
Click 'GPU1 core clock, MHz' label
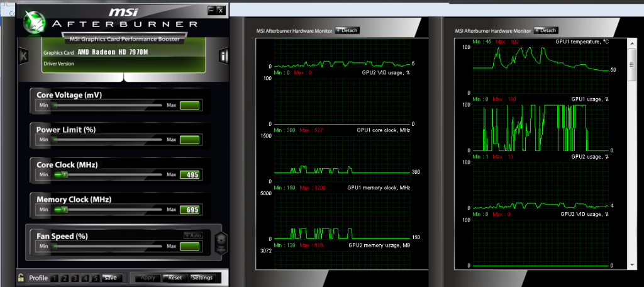(383, 130)
